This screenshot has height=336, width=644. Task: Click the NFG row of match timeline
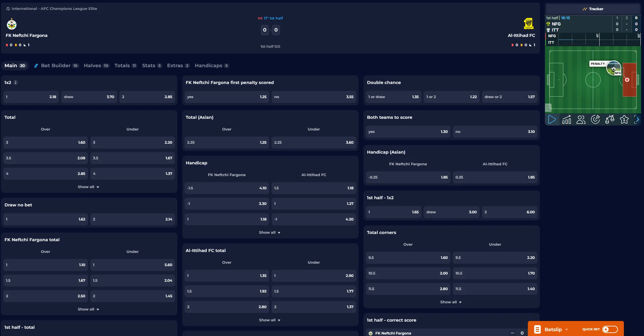pyautogui.click(x=593, y=36)
